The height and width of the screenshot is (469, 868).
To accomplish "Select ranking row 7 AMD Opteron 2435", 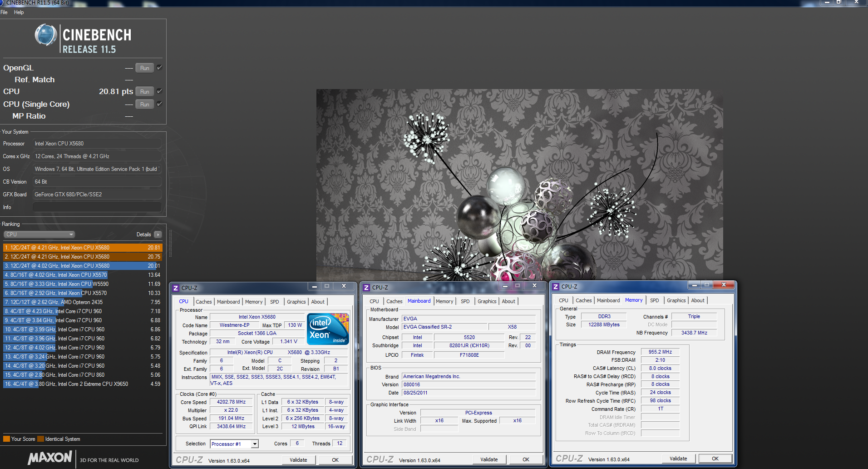I will click(x=83, y=302).
